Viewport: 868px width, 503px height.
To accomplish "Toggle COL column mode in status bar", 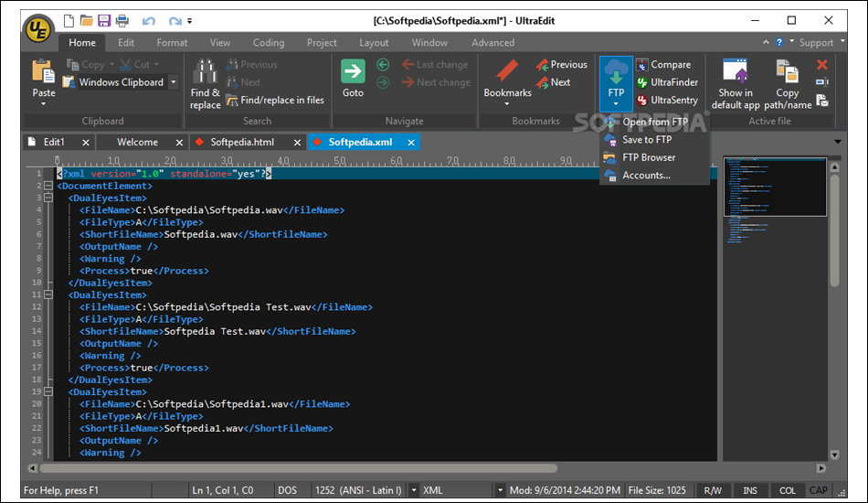I will 788,490.
